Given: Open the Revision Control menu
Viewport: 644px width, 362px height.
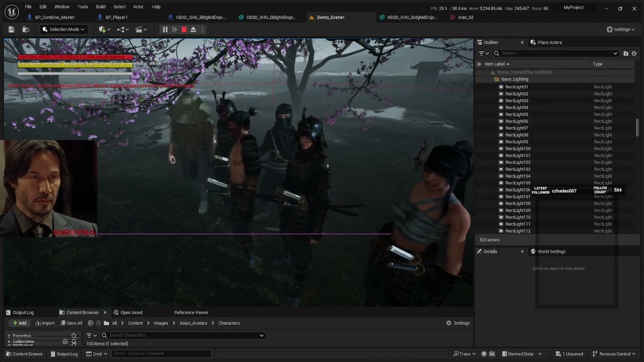Looking at the screenshot, I should tap(614, 354).
